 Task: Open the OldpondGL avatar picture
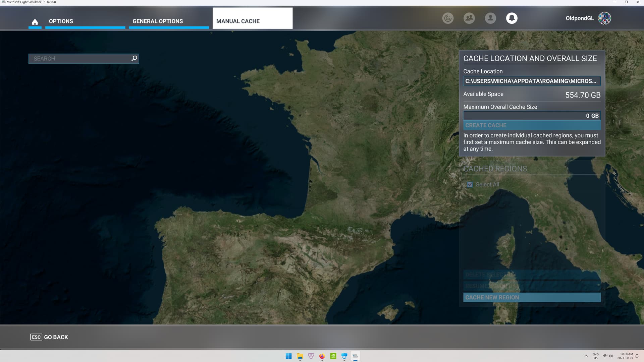point(604,18)
